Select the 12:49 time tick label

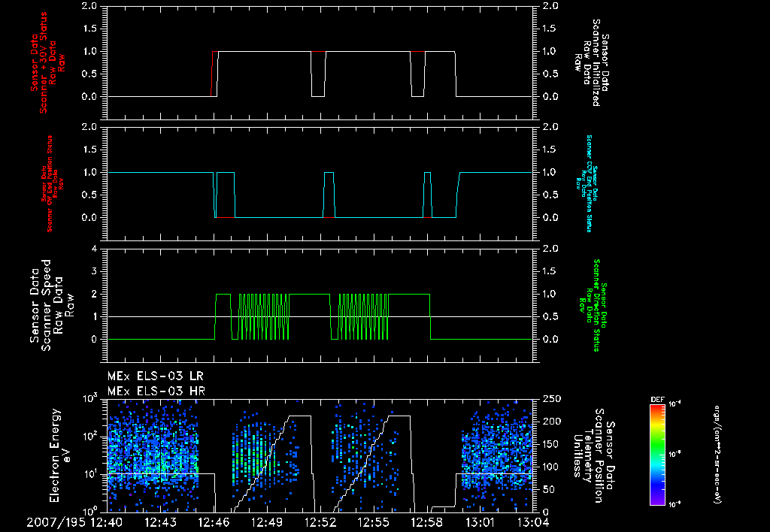[267, 522]
